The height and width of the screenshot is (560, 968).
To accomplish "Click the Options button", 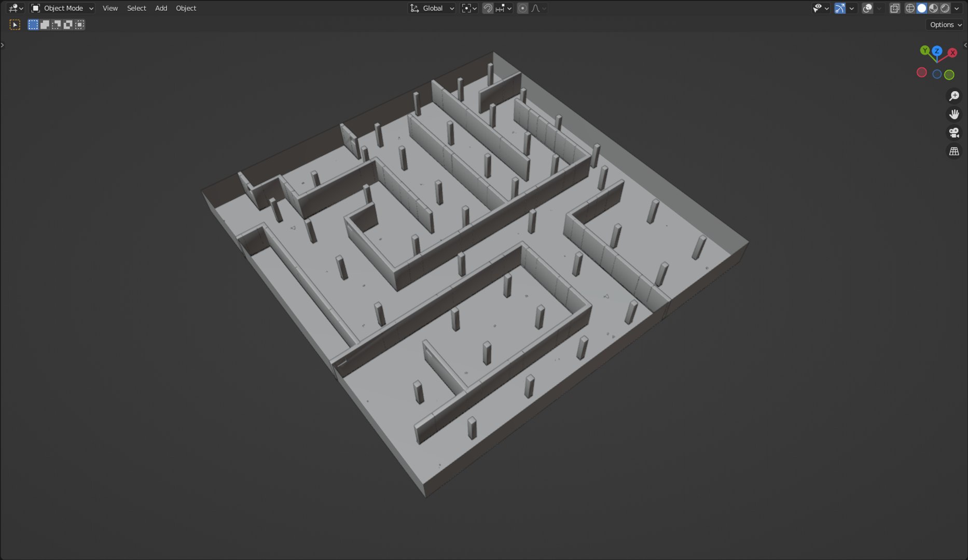I will point(945,25).
